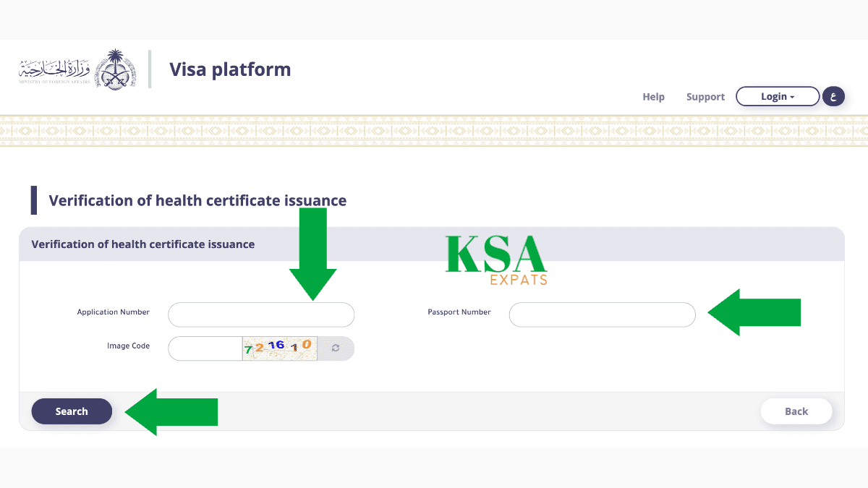Click the Passport Number label
Screen dimensions: 868x488
coord(459,312)
